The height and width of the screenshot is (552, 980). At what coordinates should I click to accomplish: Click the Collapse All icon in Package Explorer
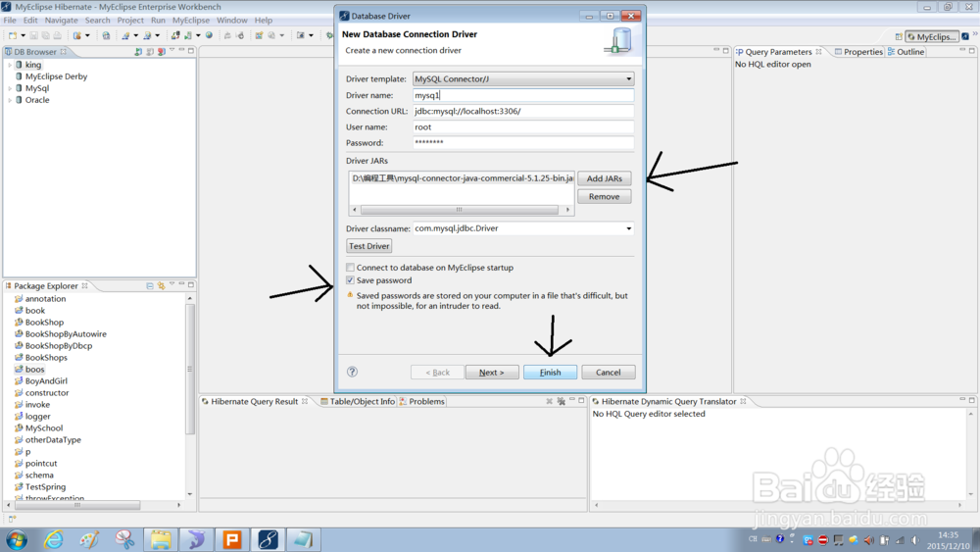(150, 285)
